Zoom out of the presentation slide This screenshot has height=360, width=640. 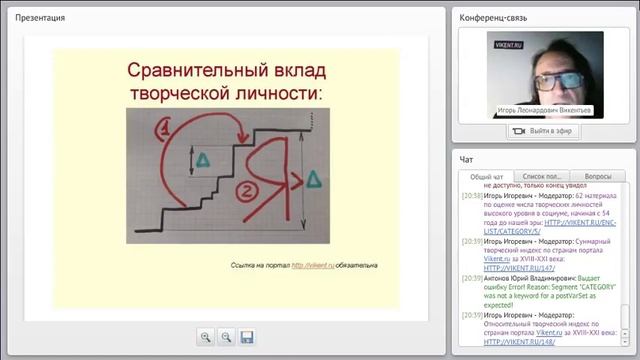pyautogui.click(x=226, y=337)
